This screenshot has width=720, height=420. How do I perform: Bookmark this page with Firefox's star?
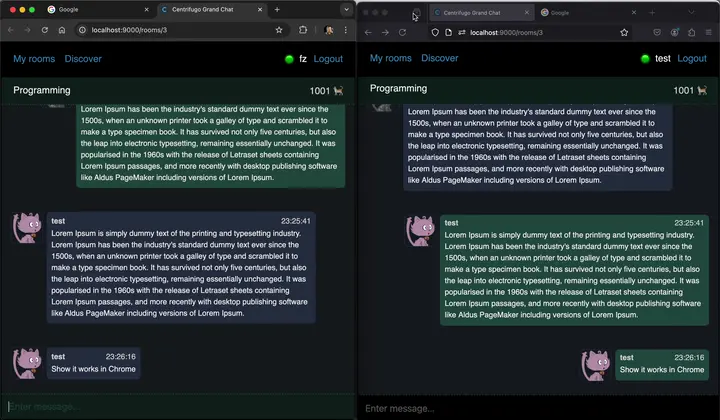(x=624, y=33)
